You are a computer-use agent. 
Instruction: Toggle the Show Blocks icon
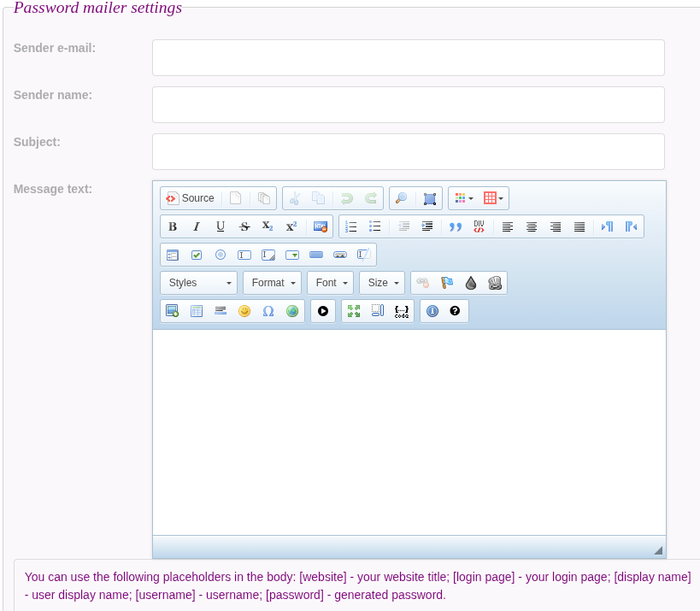(x=378, y=311)
